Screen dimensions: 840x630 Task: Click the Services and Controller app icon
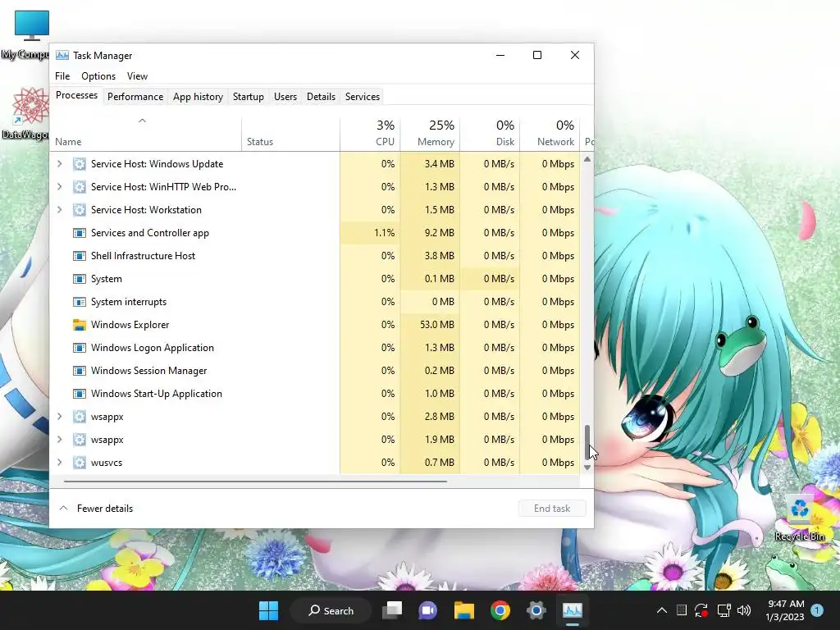pyautogui.click(x=80, y=233)
